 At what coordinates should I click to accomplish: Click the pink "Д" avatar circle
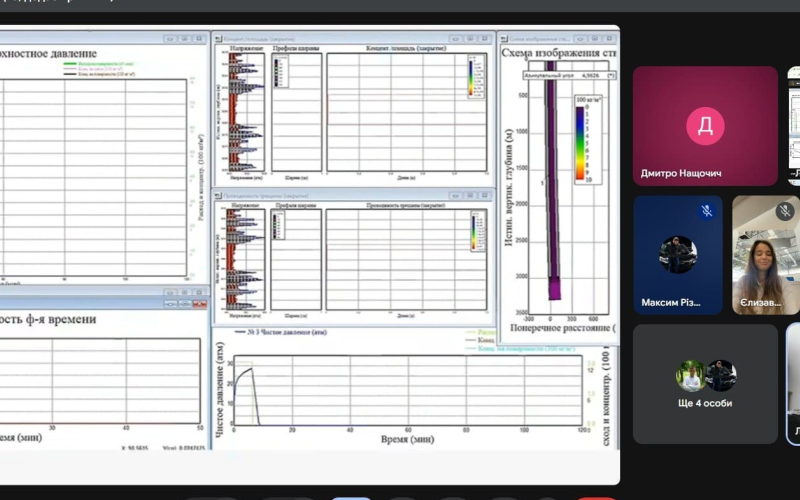pos(705,125)
